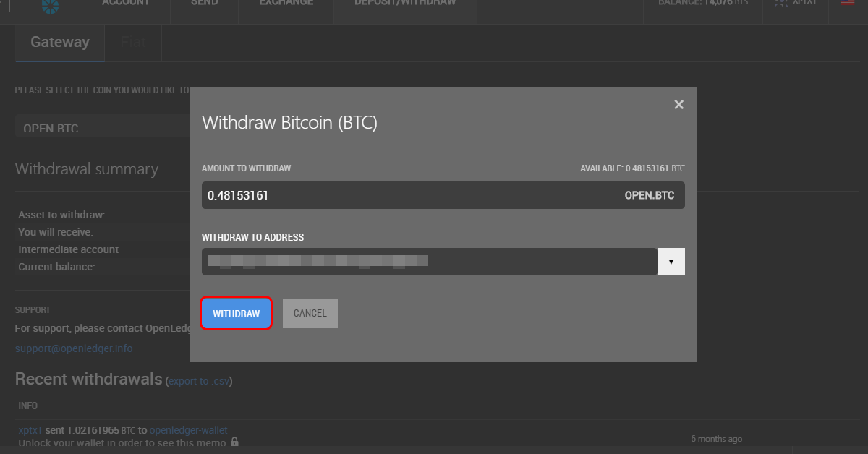The width and height of the screenshot is (868, 454).
Task: View the 14,076 BTS balance
Action: [x=703, y=4]
